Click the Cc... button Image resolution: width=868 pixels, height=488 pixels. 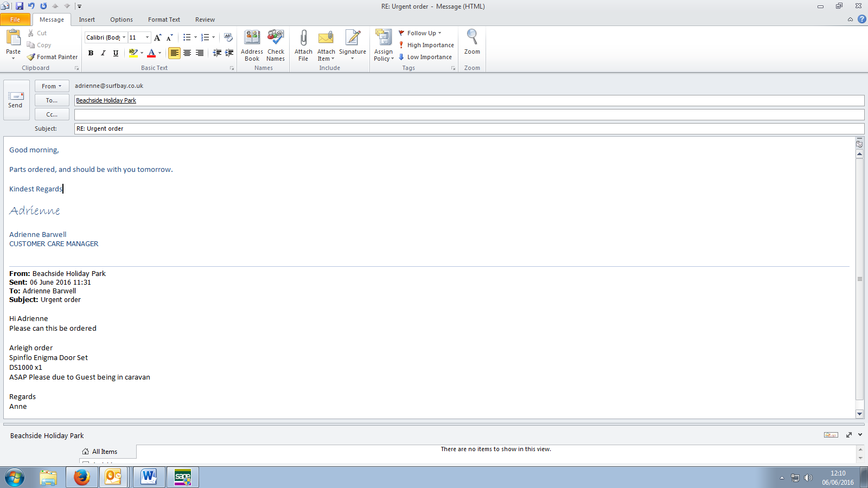point(52,114)
